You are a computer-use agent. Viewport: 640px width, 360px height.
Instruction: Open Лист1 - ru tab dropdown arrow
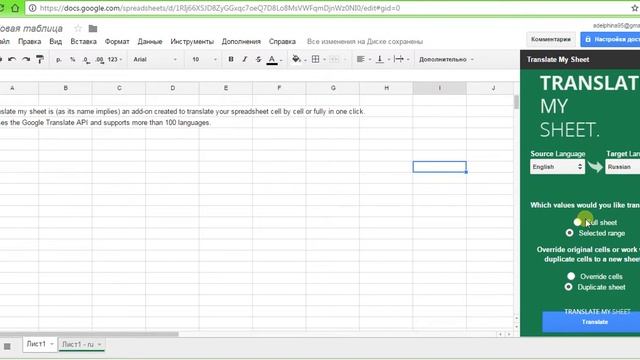pyautogui.click(x=100, y=344)
